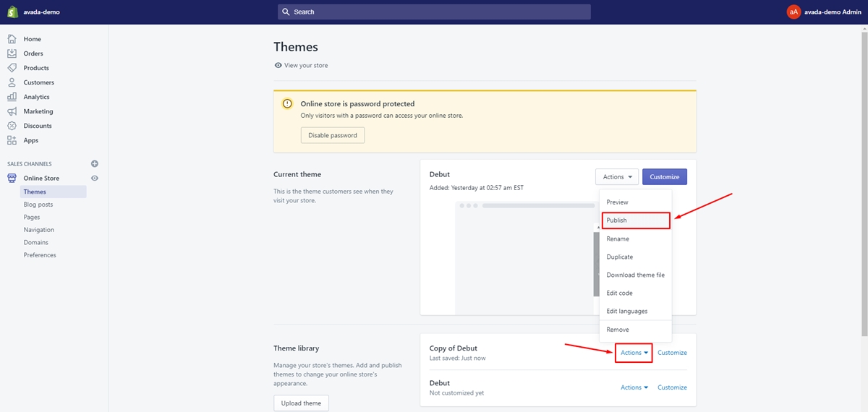The width and height of the screenshot is (868, 412).
Task: Select Duplicate in the actions menu
Action: (620, 257)
